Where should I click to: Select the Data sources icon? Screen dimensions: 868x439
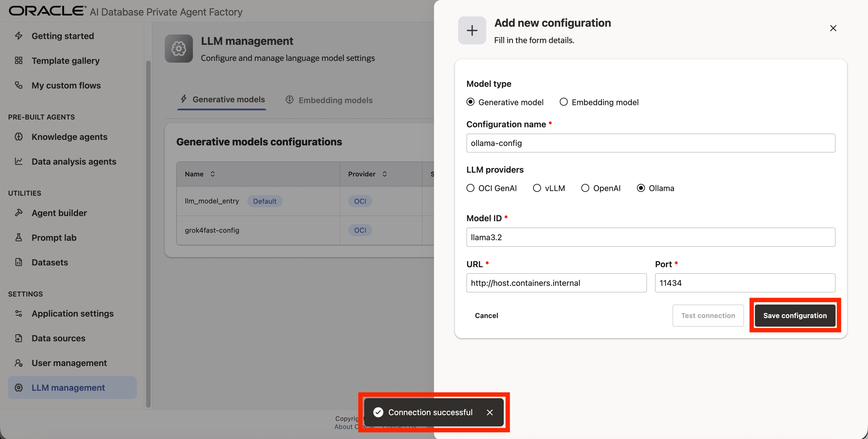point(19,338)
